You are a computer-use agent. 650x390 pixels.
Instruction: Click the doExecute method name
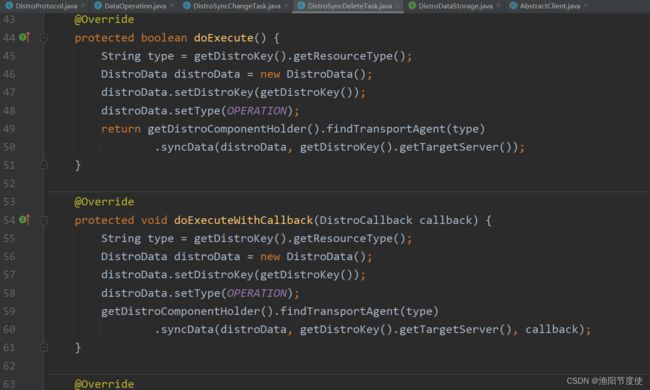(x=223, y=38)
